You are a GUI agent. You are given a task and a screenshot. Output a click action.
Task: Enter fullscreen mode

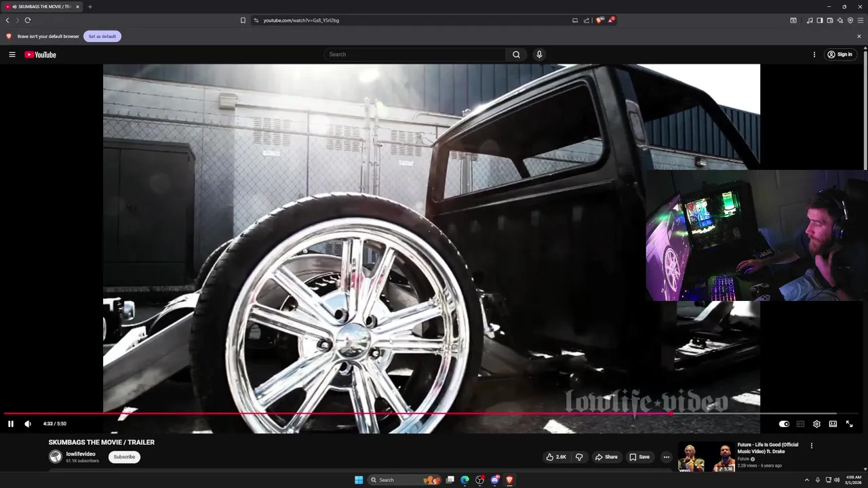point(849,424)
